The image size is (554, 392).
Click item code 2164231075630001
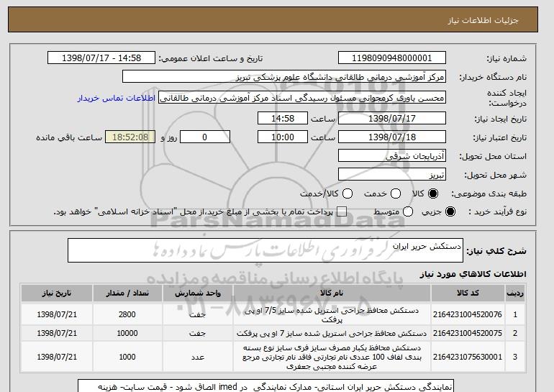(468, 357)
